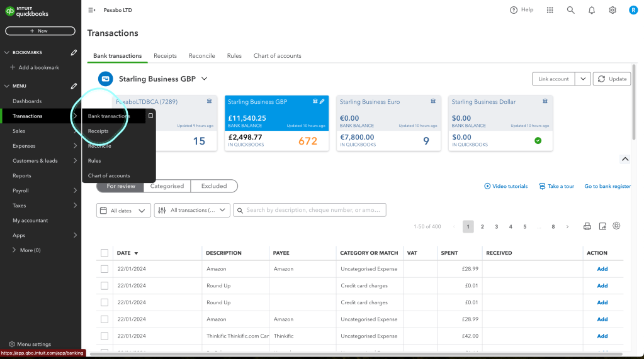This screenshot has height=359, width=644.
Task: Click the Menu settings gear icon
Action: [12, 345]
